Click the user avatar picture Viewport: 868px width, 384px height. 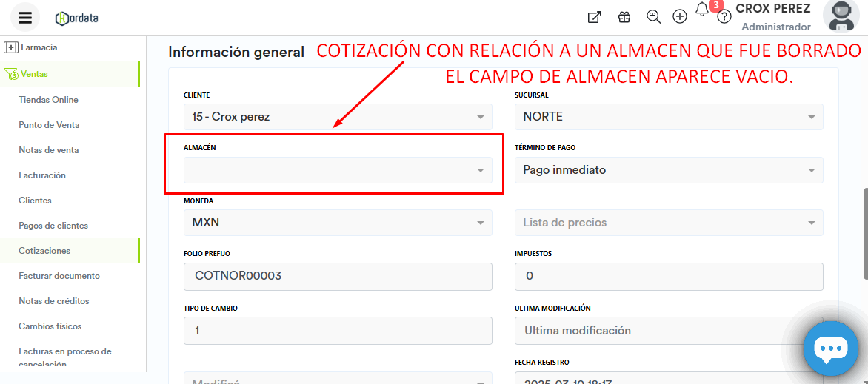[841, 16]
